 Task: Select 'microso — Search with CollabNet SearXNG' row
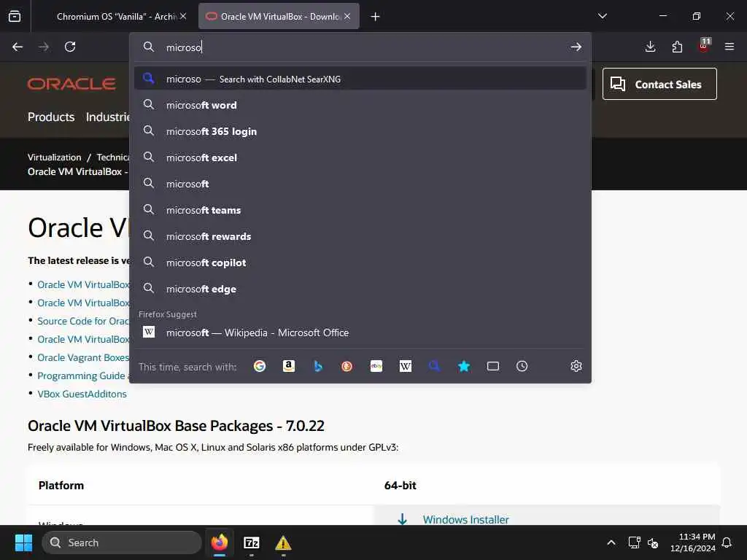click(360, 79)
